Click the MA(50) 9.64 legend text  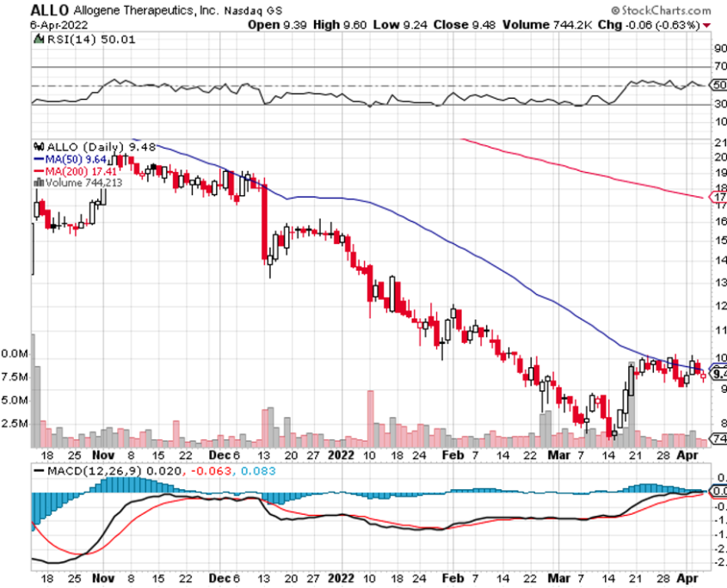click(x=76, y=159)
